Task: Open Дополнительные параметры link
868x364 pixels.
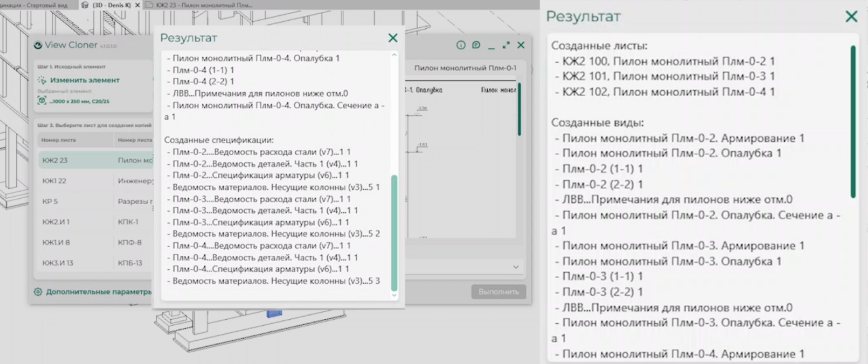Action: point(99,292)
